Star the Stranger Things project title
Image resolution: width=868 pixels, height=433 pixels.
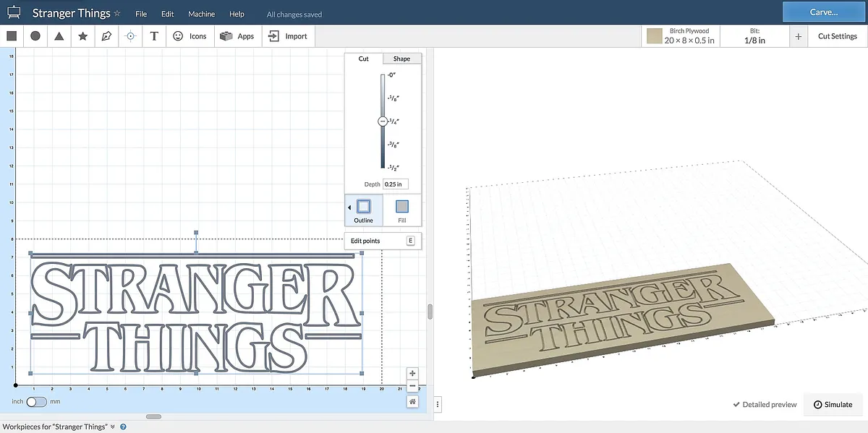point(117,13)
